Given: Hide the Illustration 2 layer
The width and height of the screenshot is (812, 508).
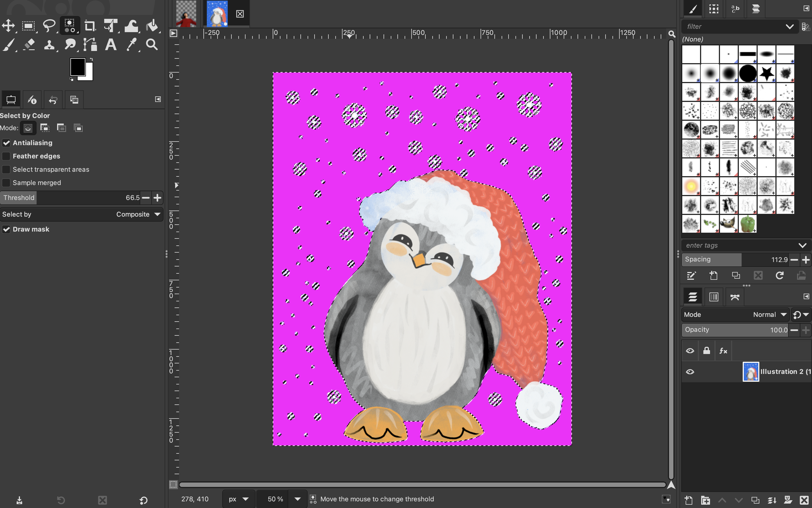Looking at the screenshot, I should click(690, 372).
